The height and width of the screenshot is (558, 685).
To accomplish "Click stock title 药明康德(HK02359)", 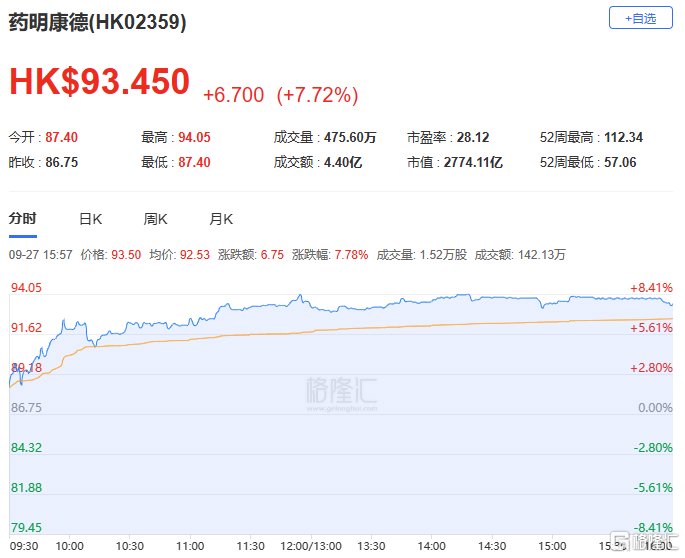I will tap(97, 22).
